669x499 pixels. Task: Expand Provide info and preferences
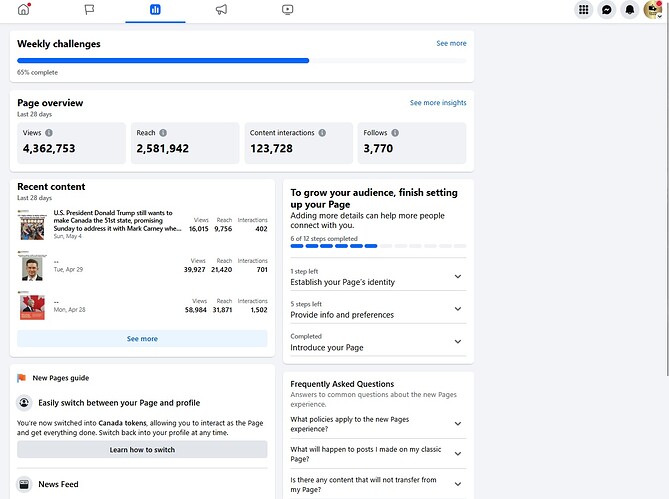coord(378,309)
